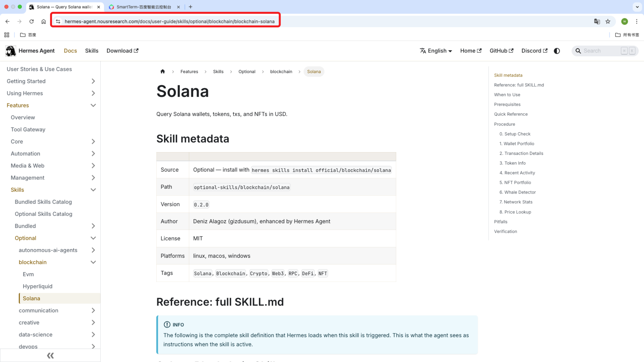Open a new browser tab
Screen dimensions: 644x362
coord(190,7)
